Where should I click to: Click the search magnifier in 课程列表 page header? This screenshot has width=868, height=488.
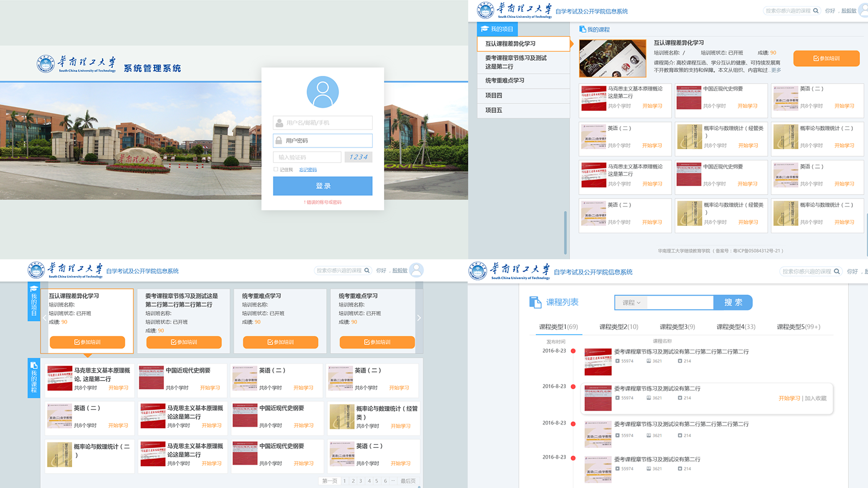[837, 272]
